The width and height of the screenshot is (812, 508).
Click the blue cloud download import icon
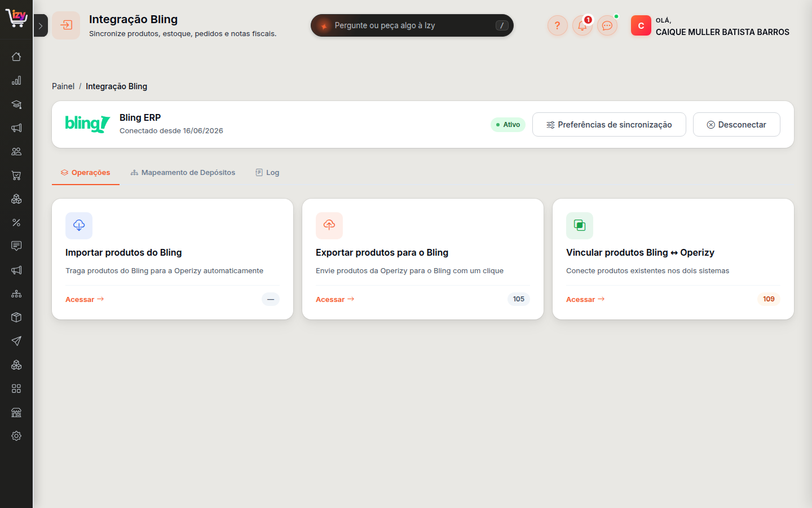point(79,226)
